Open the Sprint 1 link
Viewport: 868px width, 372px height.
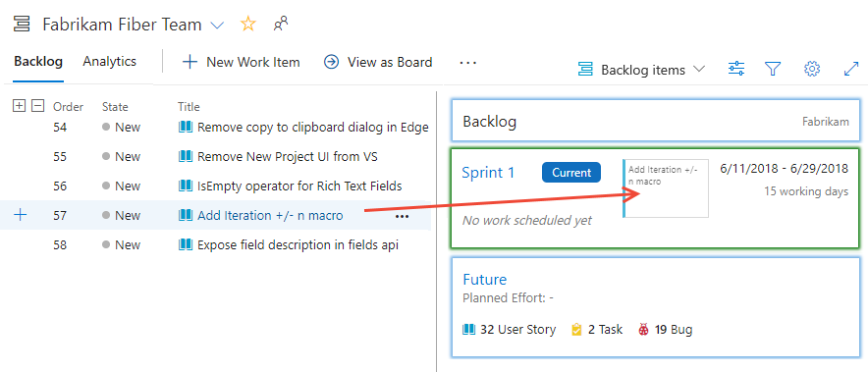pos(488,172)
